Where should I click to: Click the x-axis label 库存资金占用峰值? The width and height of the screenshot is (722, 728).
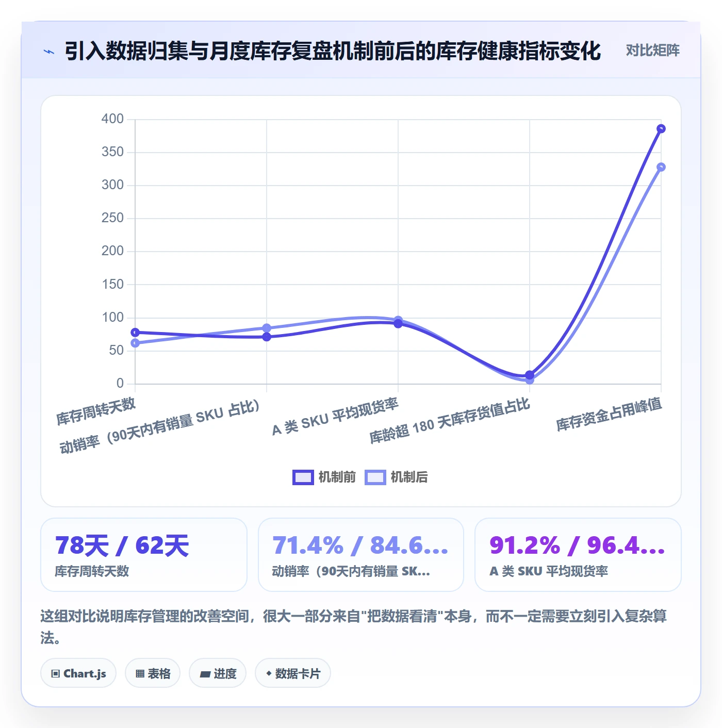point(609,414)
